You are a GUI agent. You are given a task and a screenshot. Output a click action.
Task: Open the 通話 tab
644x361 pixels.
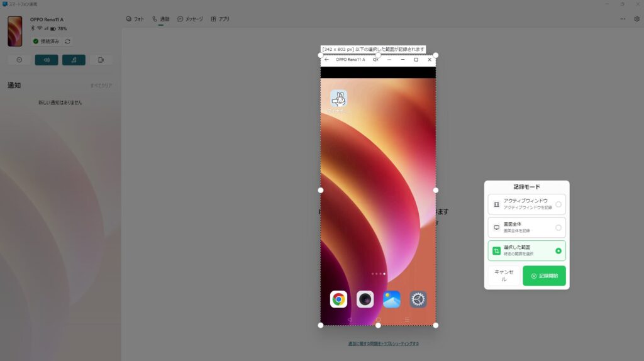tap(160, 19)
